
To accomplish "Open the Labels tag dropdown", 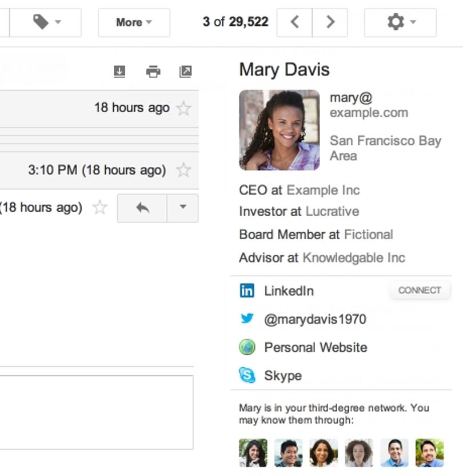I will pyautogui.click(x=46, y=22).
